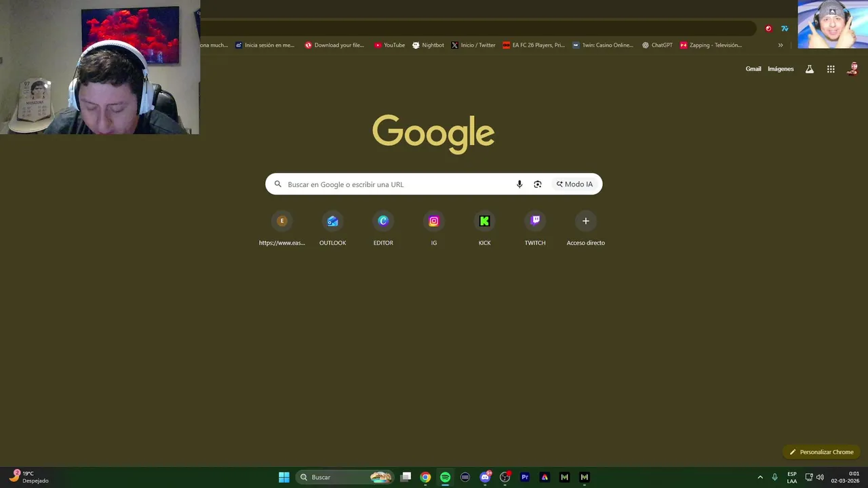The width and height of the screenshot is (868, 488).
Task: Open the weather widget showing 19°C Despejado
Action: 29,477
